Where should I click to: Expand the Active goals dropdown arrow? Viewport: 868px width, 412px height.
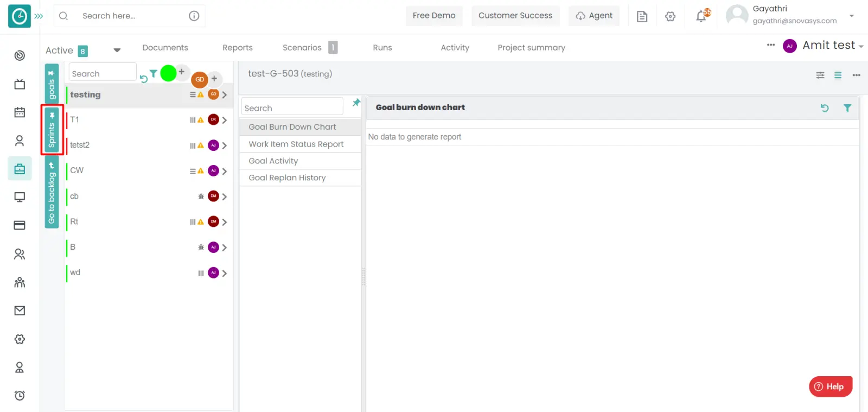tap(117, 50)
